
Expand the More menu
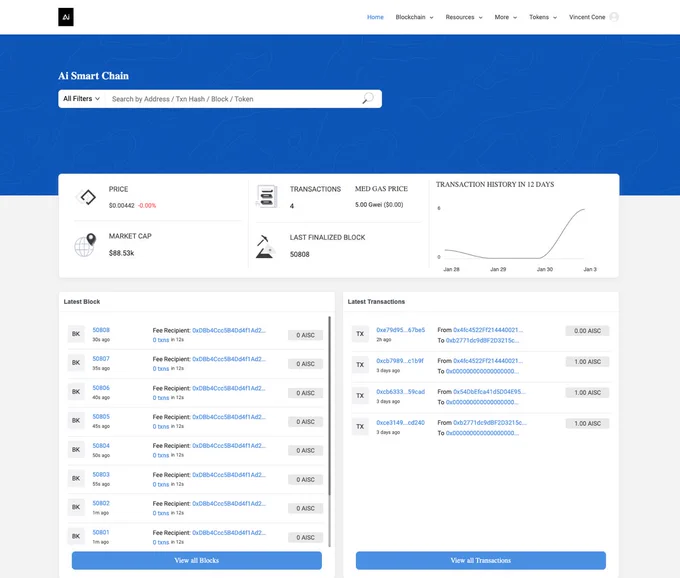click(x=506, y=17)
